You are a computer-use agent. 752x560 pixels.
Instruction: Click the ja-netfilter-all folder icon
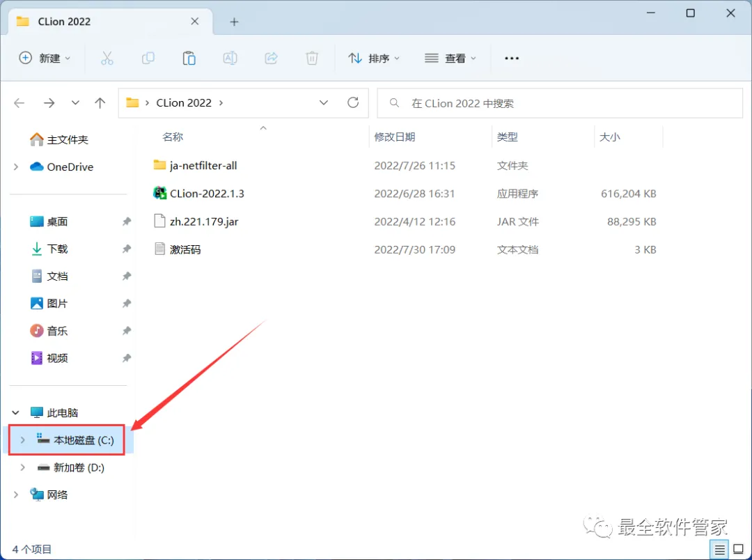pyautogui.click(x=159, y=165)
